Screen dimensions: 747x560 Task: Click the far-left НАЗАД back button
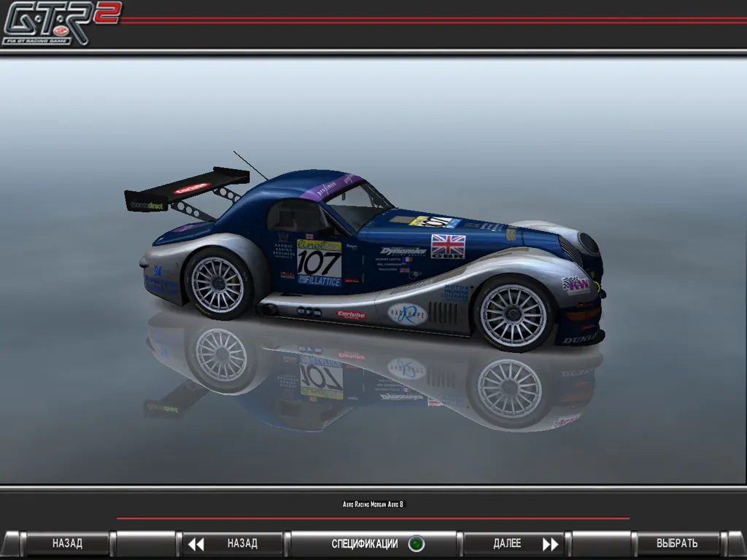67,543
